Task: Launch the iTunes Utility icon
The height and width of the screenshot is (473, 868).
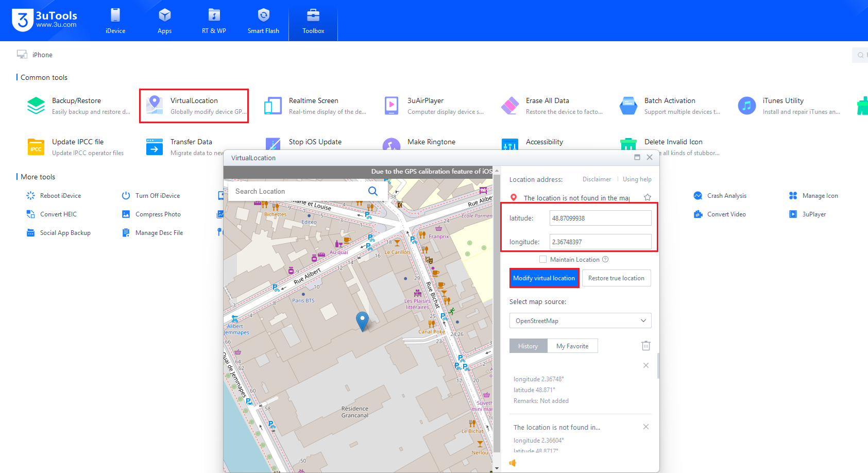Action: pos(746,106)
